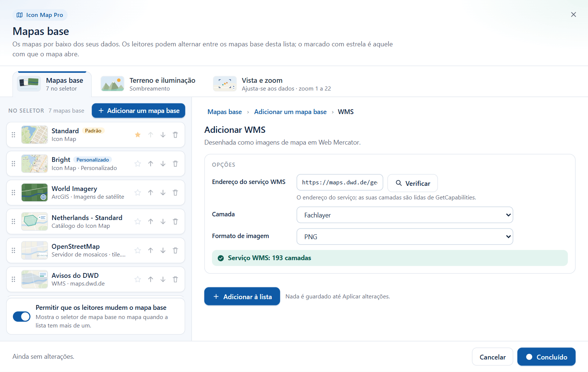
Task: Click the Endereço do serviço WMS field
Action: coord(340,183)
